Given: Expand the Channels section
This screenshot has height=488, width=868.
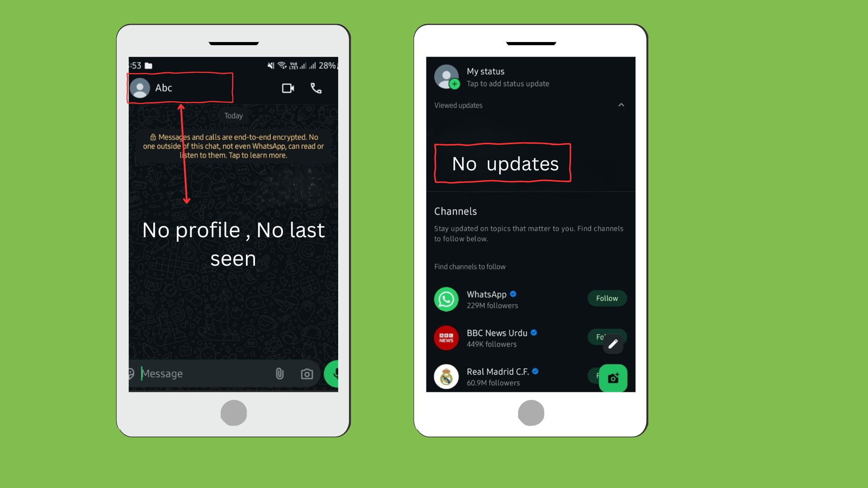Looking at the screenshot, I should pyautogui.click(x=455, y=211).
